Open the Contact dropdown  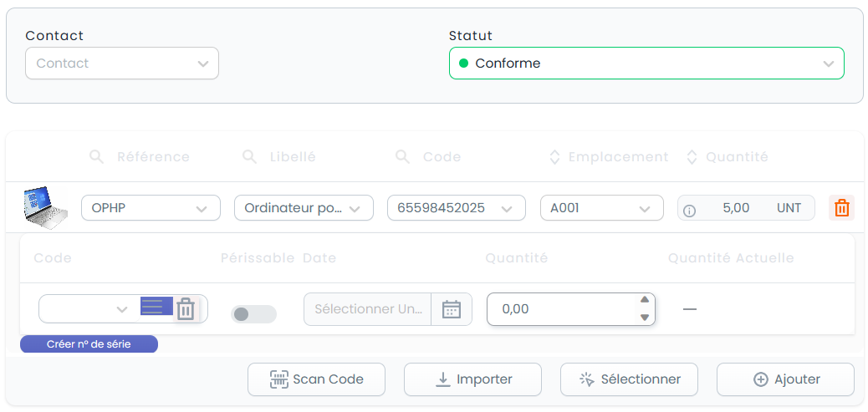[122, 63]
